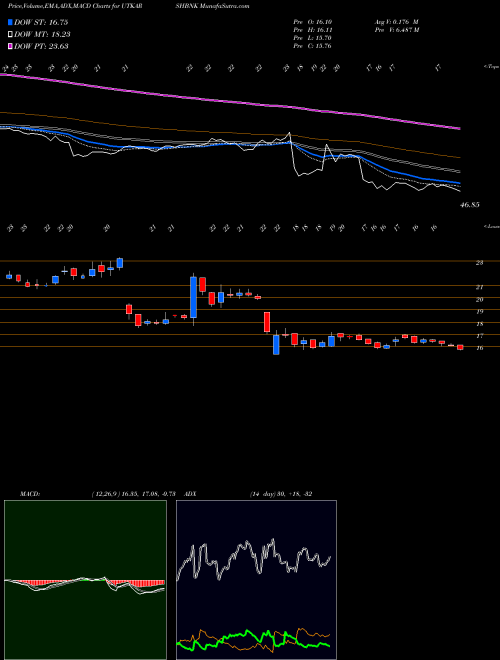Screen dimensions: 500x660
Task: Open the dark blue ADX indicator chart panel
Action: [x=256, y=580]
